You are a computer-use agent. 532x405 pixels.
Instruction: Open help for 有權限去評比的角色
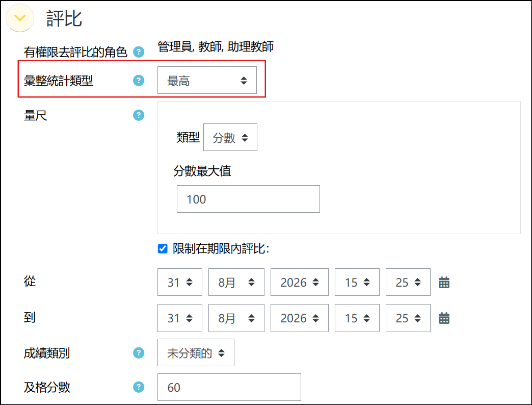coord(139,52)
